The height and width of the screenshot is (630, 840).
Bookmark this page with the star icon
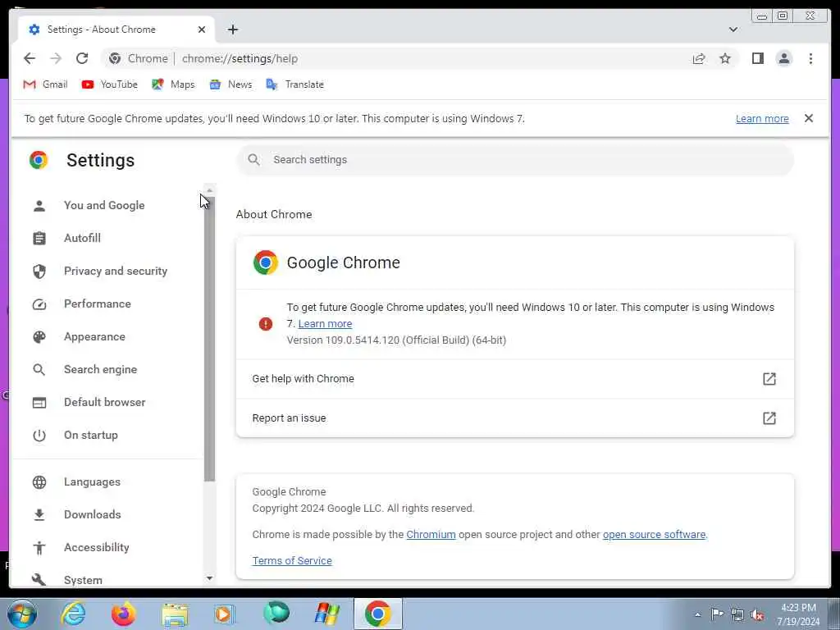click(725, 59)
